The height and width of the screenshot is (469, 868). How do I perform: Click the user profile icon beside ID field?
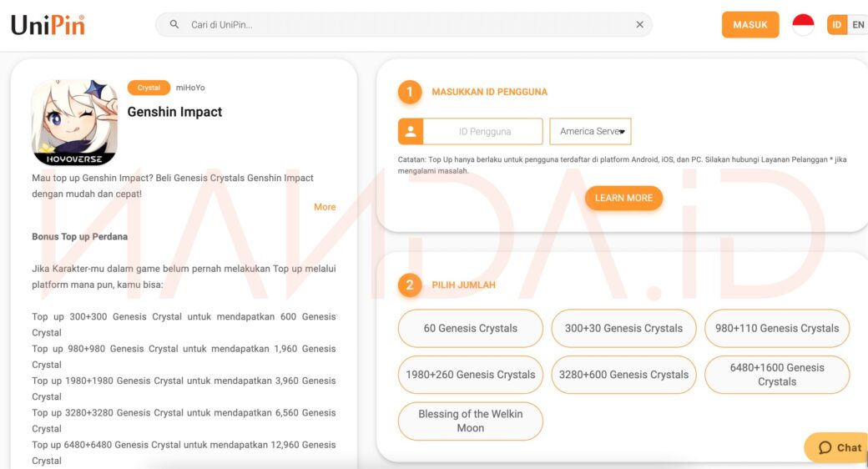[x=411, y=131]
